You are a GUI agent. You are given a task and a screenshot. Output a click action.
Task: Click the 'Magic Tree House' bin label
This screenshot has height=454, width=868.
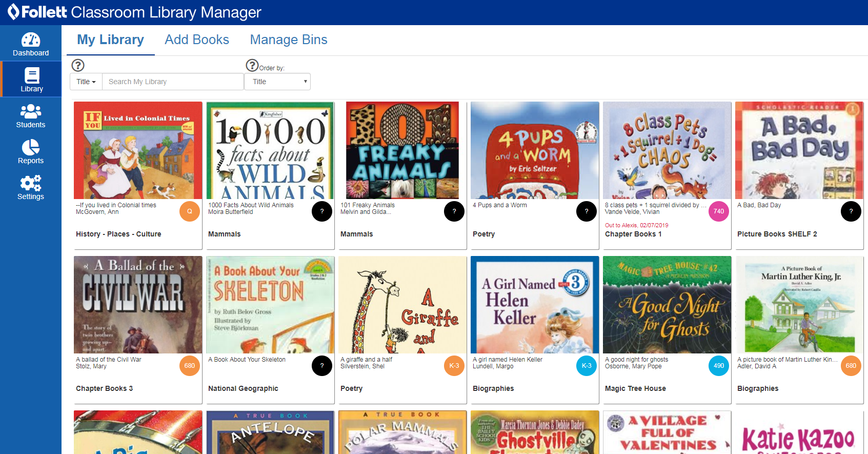pos(635,388)
